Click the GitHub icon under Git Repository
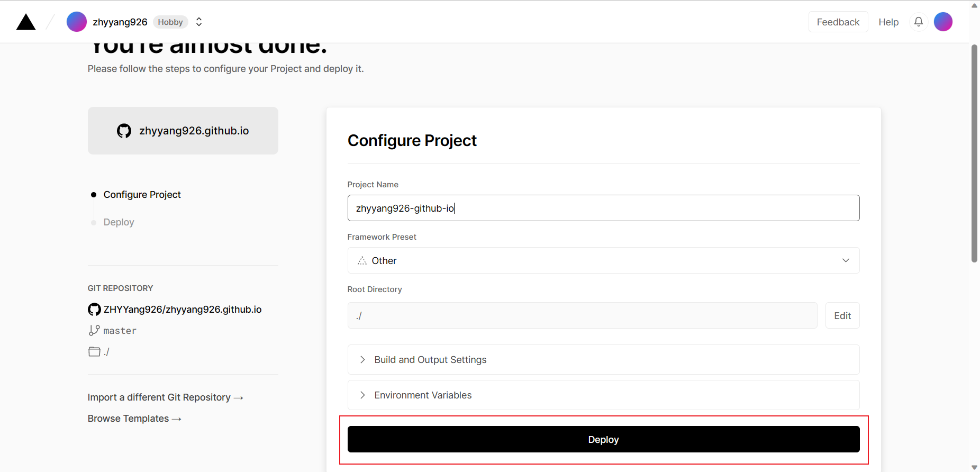Image resolution: width=980 pixels, height=472 pixels. click(94, 310)
